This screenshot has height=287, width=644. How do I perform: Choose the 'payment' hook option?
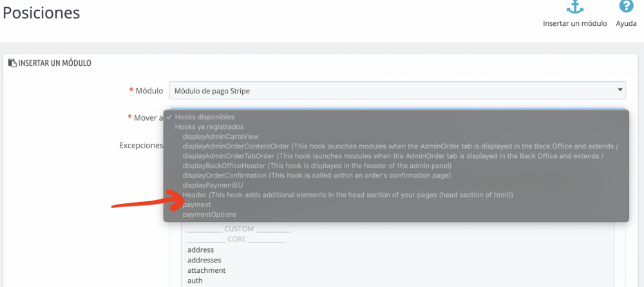[x=196, y=204]
